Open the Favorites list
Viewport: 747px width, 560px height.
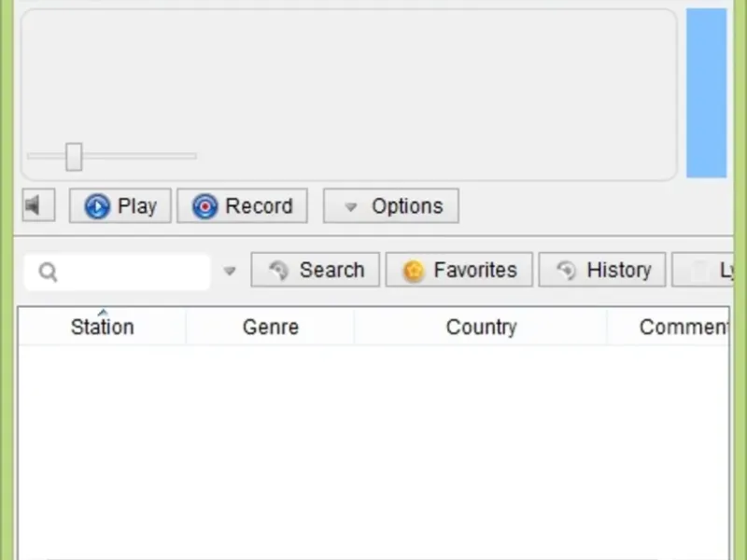coord(458,271)
